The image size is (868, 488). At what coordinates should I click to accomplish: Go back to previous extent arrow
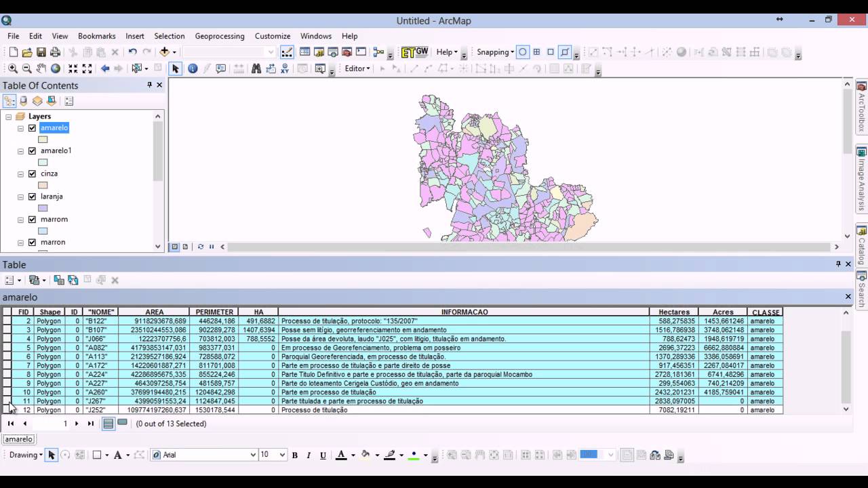click(105, 68)
